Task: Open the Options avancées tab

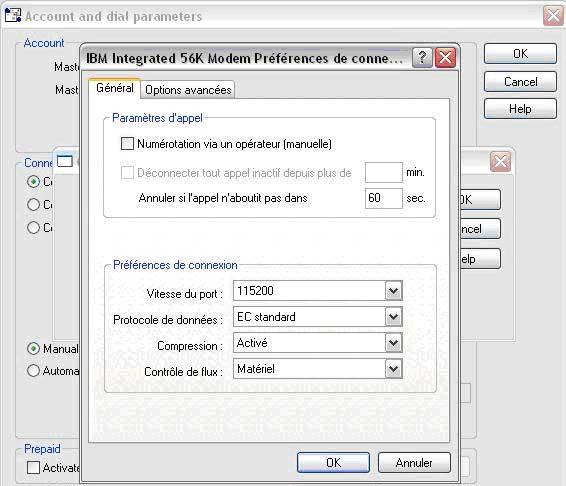Action: pos(188,90)
